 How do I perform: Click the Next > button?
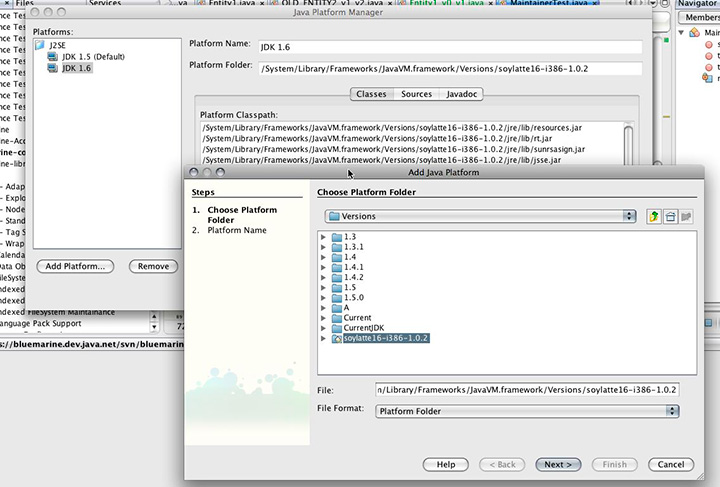[558, 465]
